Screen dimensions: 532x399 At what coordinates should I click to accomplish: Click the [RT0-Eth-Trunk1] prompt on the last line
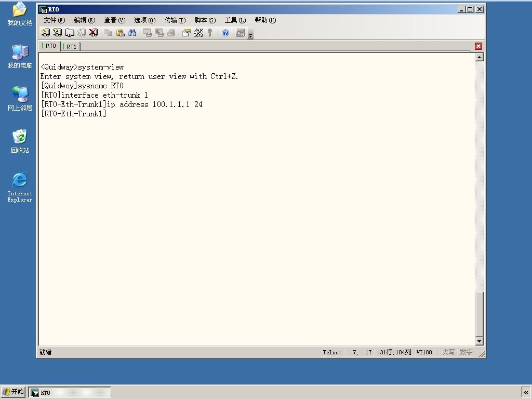click(74, 114)
